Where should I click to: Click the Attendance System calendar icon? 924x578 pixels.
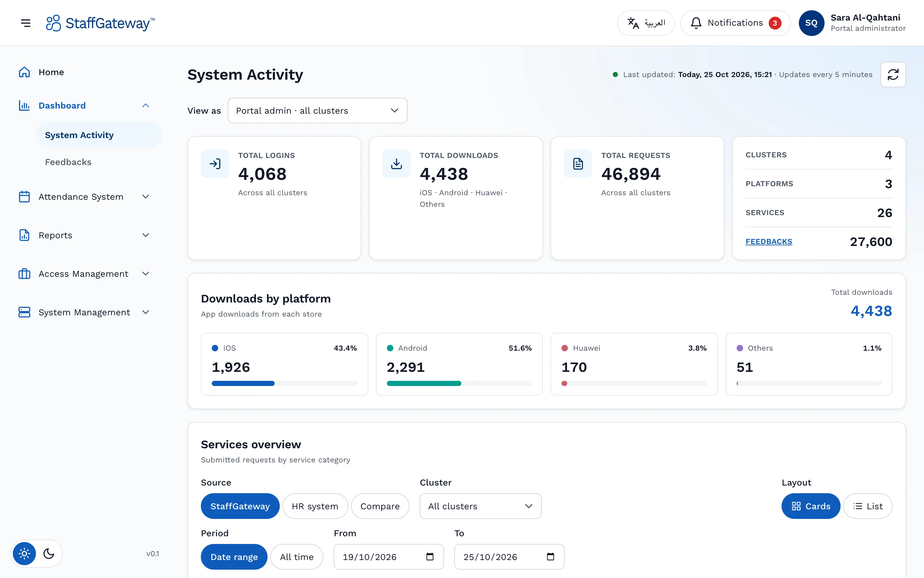(x=24, y=197)
